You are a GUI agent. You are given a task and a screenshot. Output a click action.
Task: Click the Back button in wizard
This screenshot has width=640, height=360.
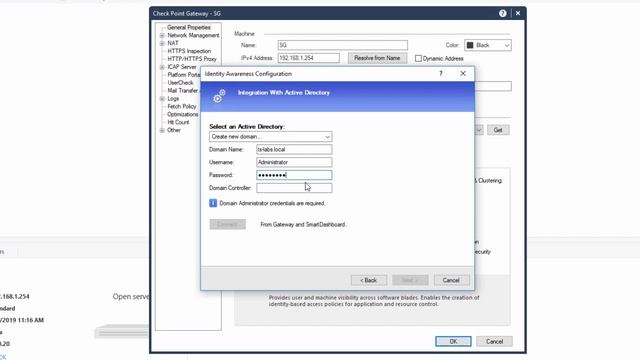click(x=369, y=280)
